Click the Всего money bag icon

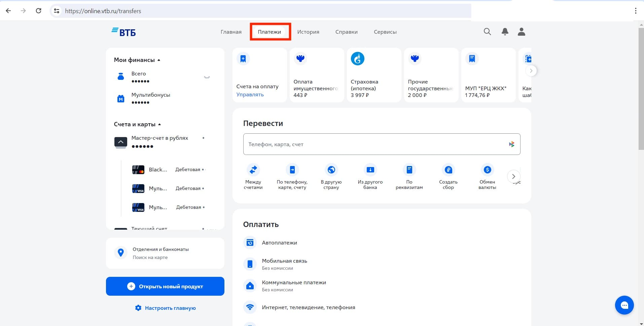click(121, 77)
